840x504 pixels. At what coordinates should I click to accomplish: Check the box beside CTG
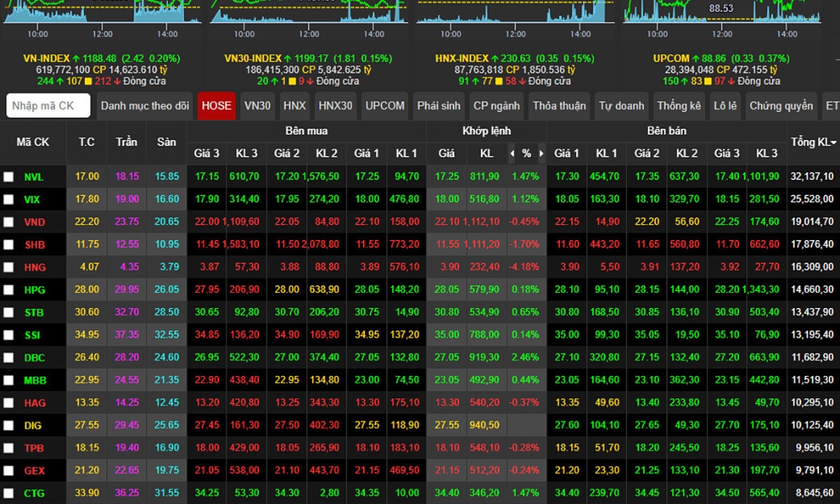click(9, 493)
